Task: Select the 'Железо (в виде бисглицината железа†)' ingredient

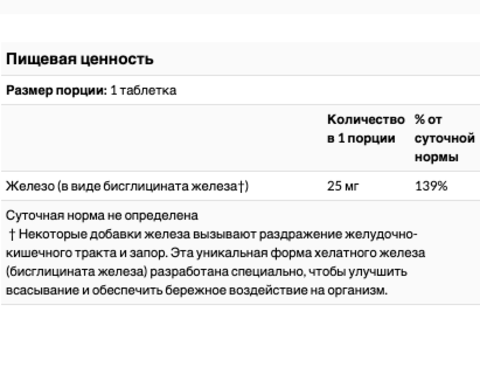Action: (127, 186)
